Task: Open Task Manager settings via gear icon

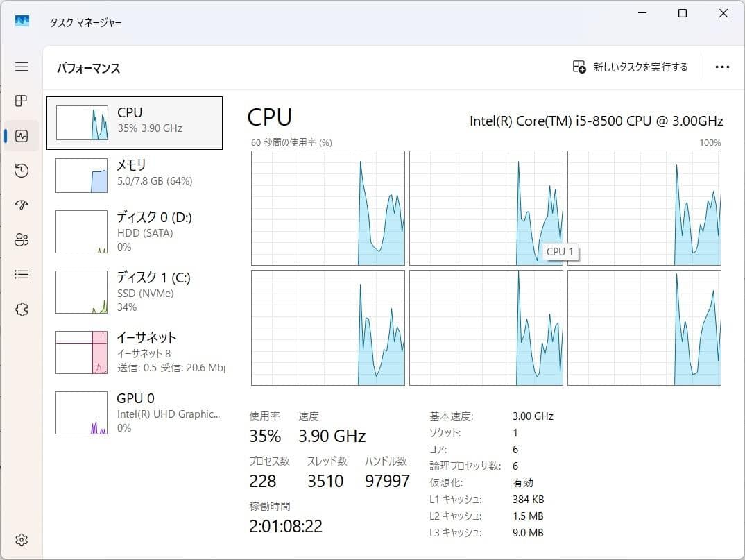Action: coord(21,539)
